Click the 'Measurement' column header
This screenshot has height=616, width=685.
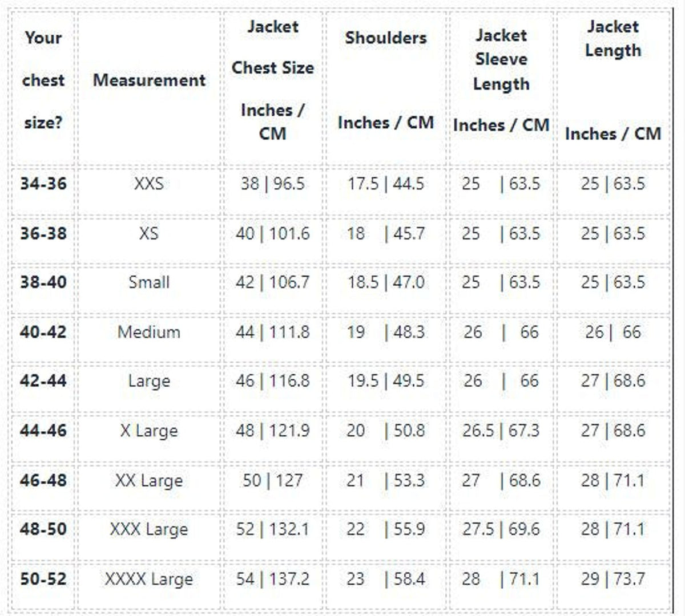(149, 80)
